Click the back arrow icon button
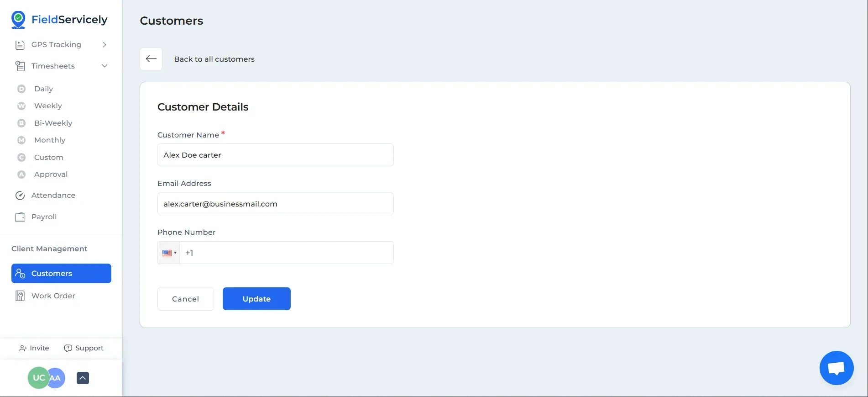This screenshot has width=868, height=397. [151, 59]
